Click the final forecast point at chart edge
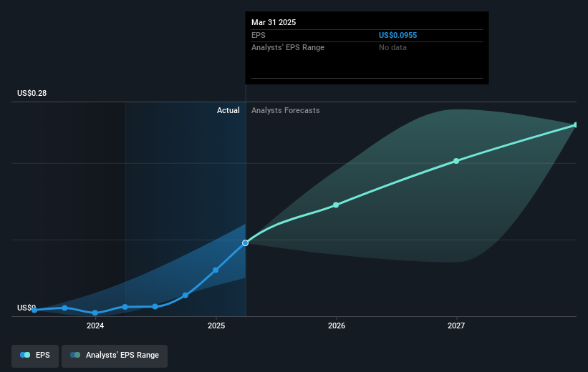 [x=576, y=124]
